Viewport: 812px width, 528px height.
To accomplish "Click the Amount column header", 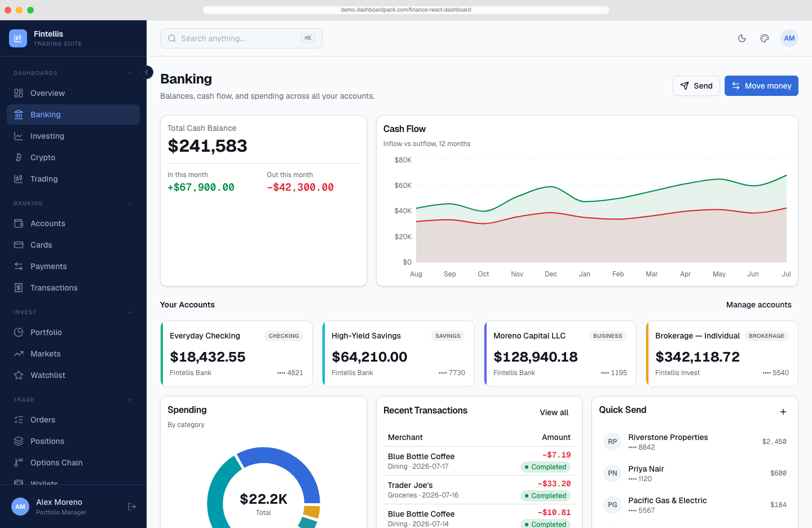I will pos(556,437).
